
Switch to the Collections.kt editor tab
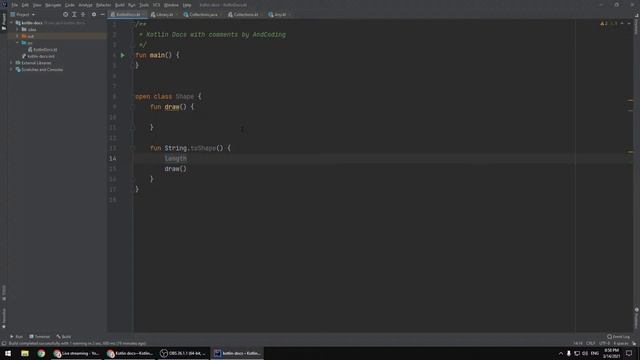245,15
